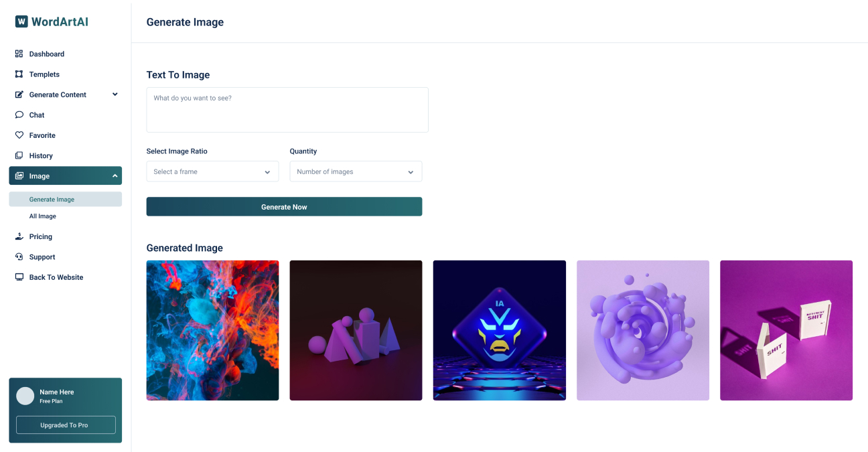Click the Back To Website monitor icon

click(19, 277)
